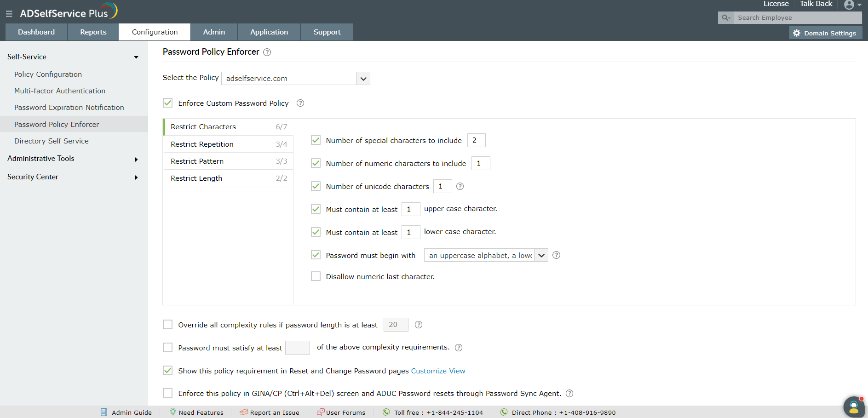Open the Select the Policy dropdown
Viewport: 868px width, 418px height.
(363, 79)
